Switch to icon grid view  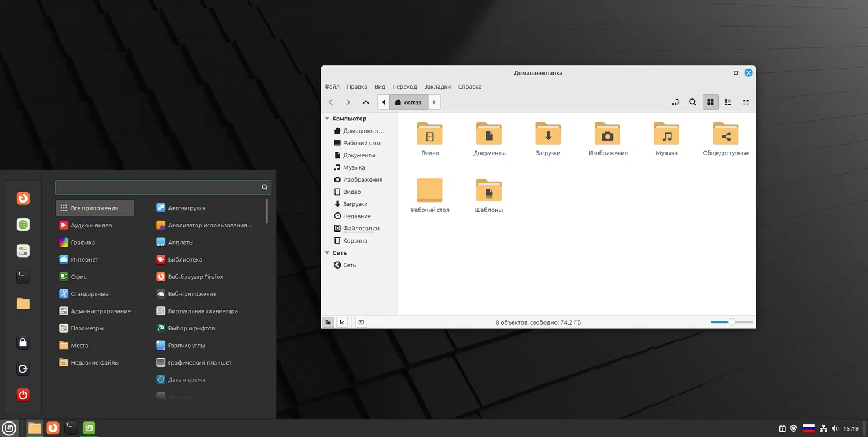coord(711,102)
